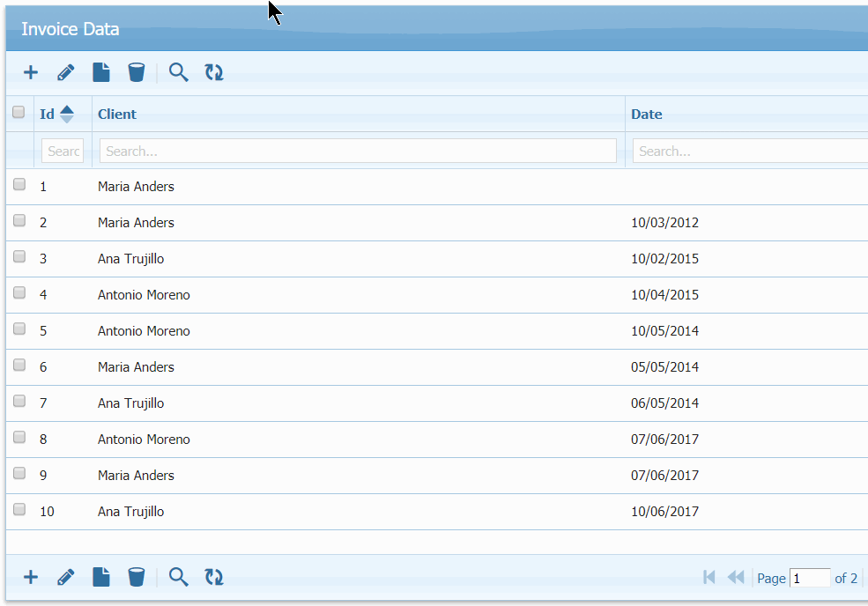Click the previous page double-arrow icon
868x606 pixels.
(735, 577)
